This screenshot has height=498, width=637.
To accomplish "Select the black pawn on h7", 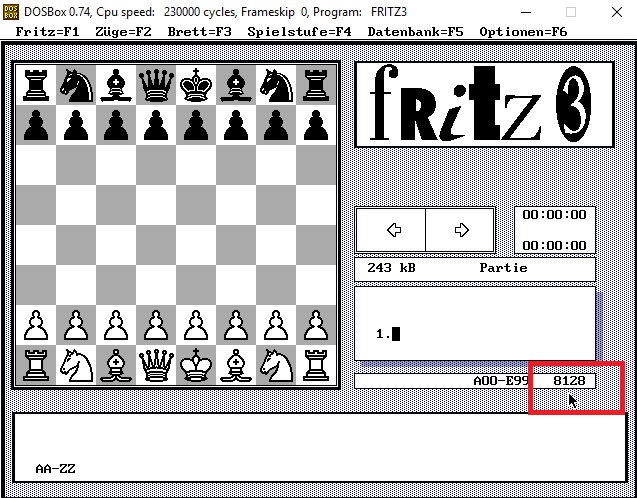I will 316,125.
